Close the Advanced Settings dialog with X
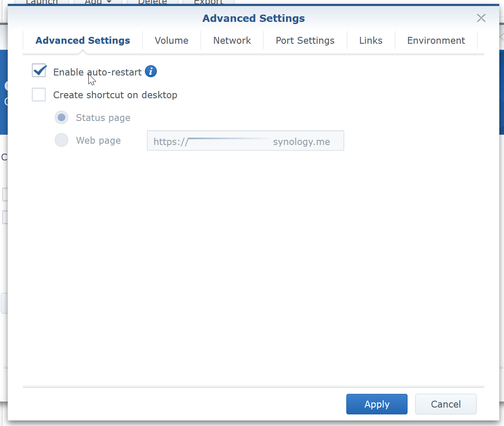 pos(481,18)
